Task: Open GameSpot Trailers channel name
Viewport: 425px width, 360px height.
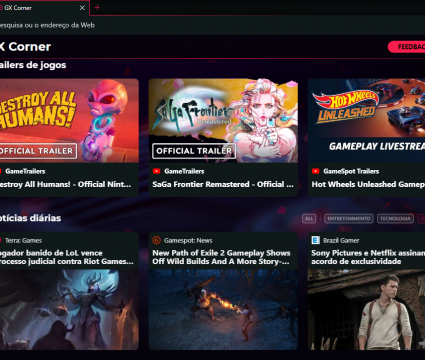Action: (351, 171)
